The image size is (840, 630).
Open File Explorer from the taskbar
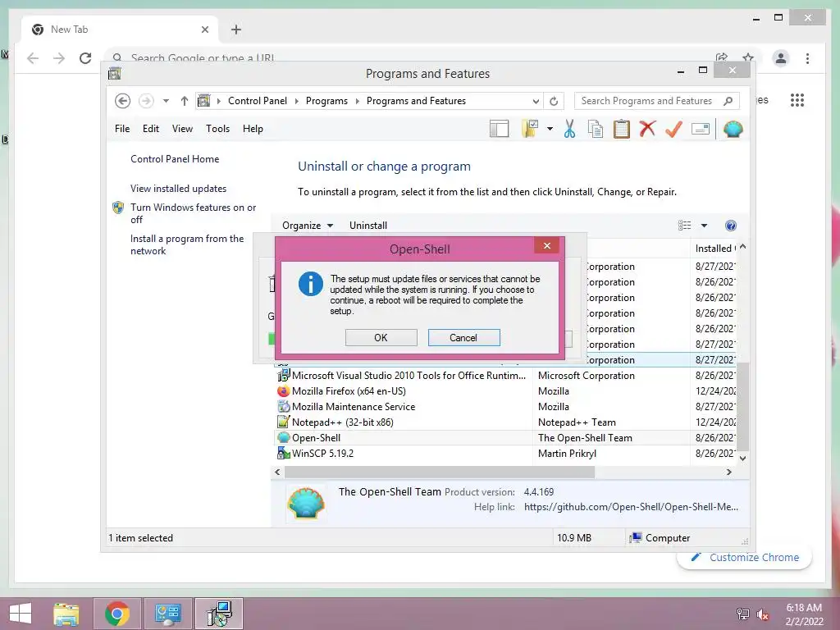click(x=66, y=614)
